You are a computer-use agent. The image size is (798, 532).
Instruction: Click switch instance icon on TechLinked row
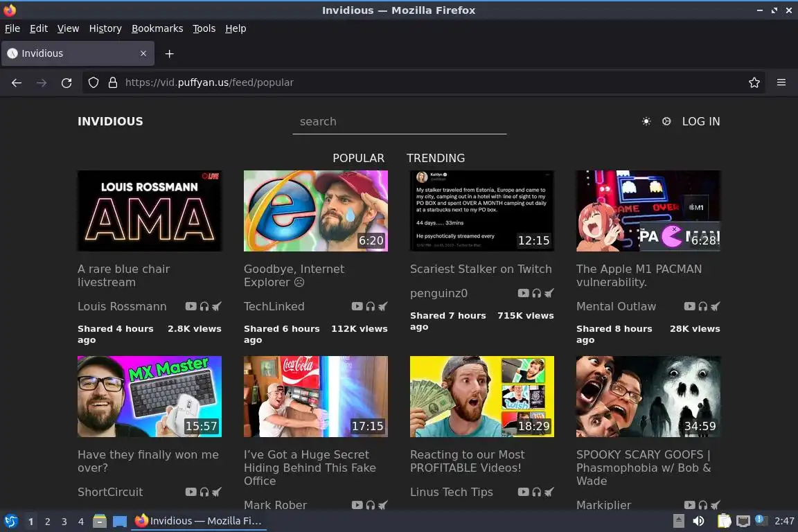click(383, 306)
